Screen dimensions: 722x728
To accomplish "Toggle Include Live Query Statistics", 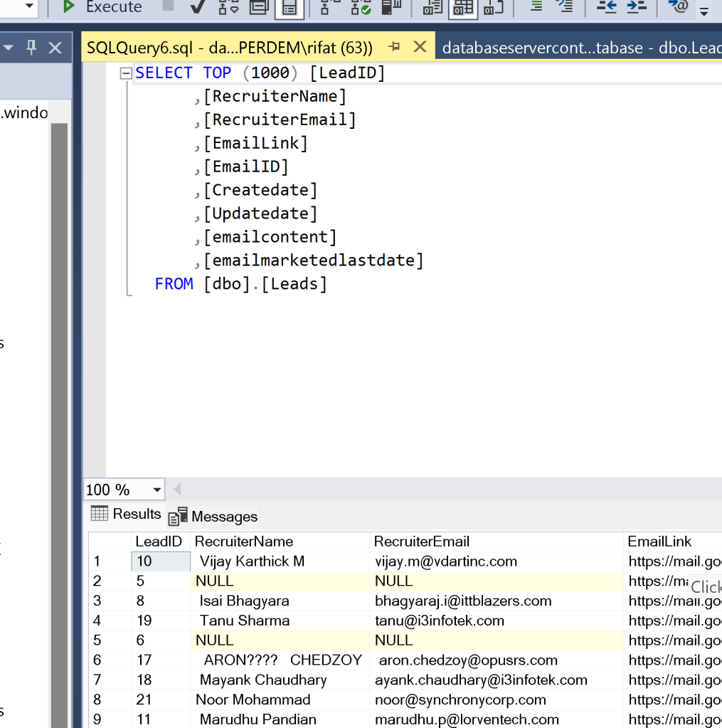I will [x=361, y=7].
